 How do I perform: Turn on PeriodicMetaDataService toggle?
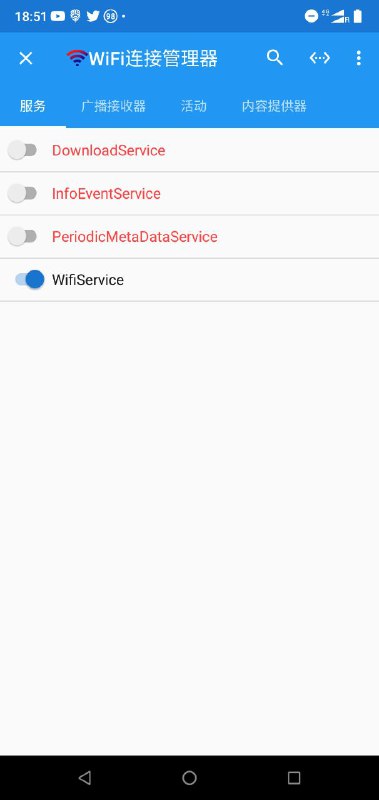[22, 237]
